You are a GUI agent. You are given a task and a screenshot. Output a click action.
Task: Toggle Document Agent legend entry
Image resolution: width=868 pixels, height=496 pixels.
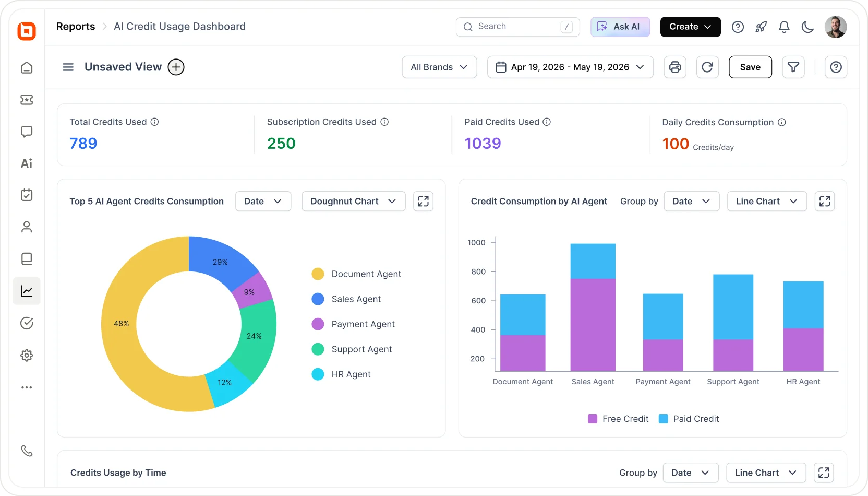pos(356,274)
